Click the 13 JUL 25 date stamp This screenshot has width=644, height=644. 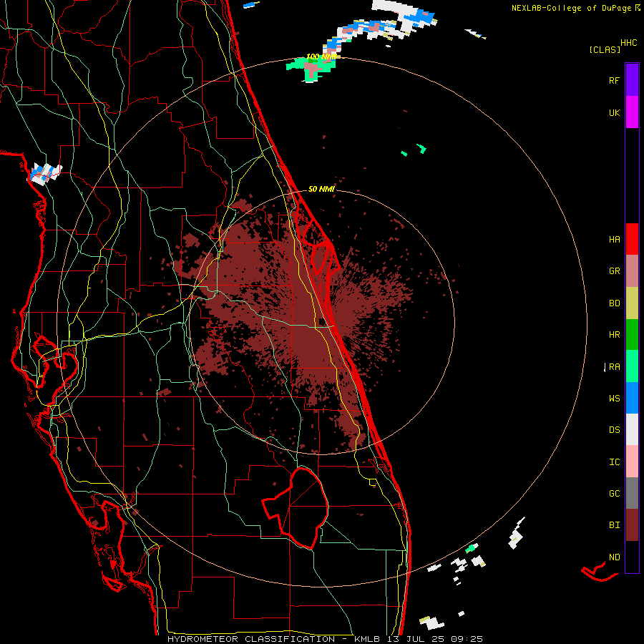tap(416, 639)
